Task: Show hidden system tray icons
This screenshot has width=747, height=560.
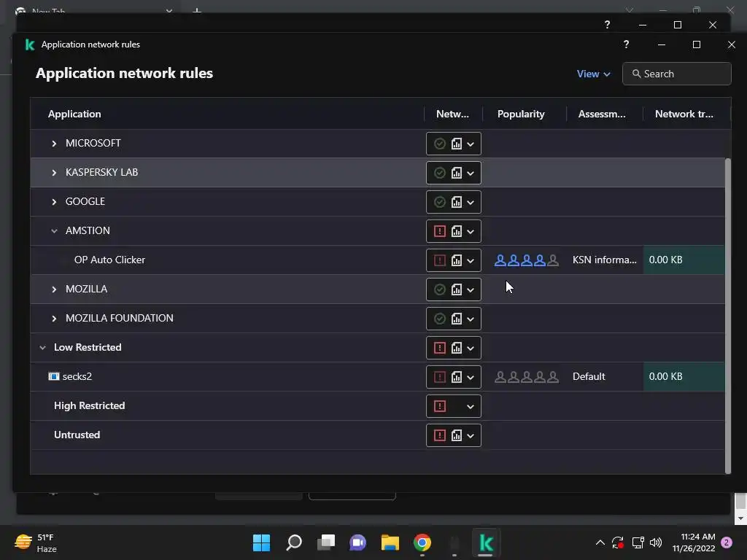Action: [600, 542]
